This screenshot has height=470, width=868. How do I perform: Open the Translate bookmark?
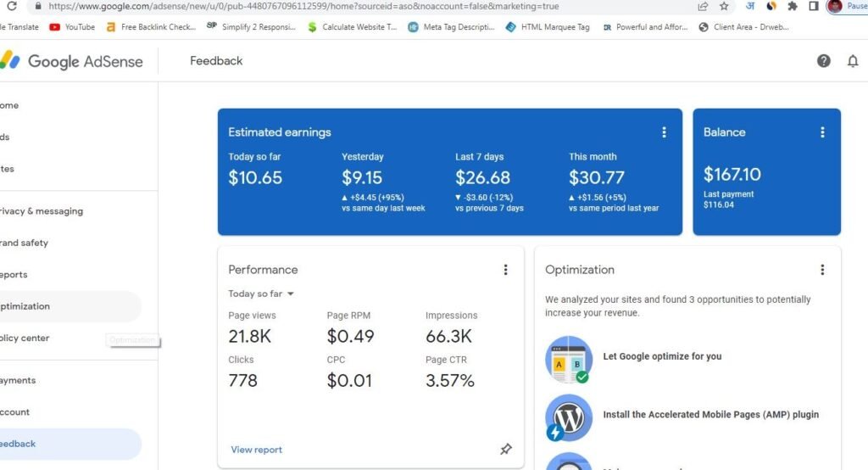[20, 26]
